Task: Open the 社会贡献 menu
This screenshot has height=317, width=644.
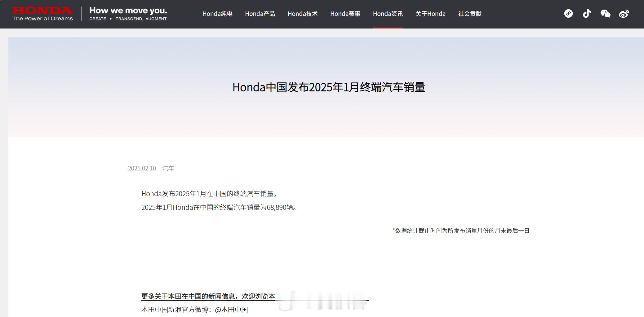Action: click(x=470, y=14)
